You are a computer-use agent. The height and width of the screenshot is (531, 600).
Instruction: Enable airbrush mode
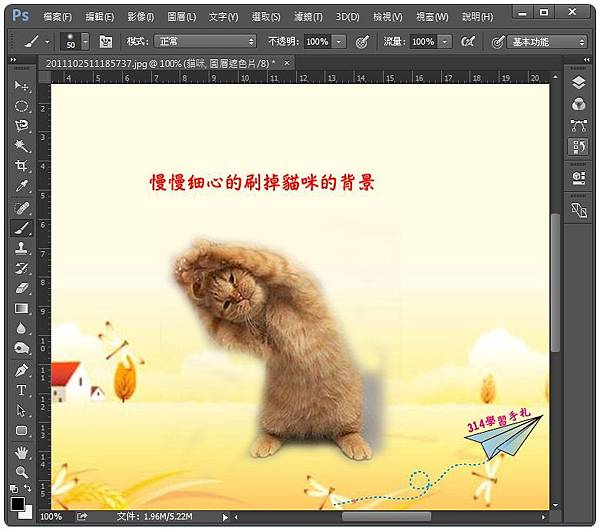pyautogui.click(x=468, y=41)
